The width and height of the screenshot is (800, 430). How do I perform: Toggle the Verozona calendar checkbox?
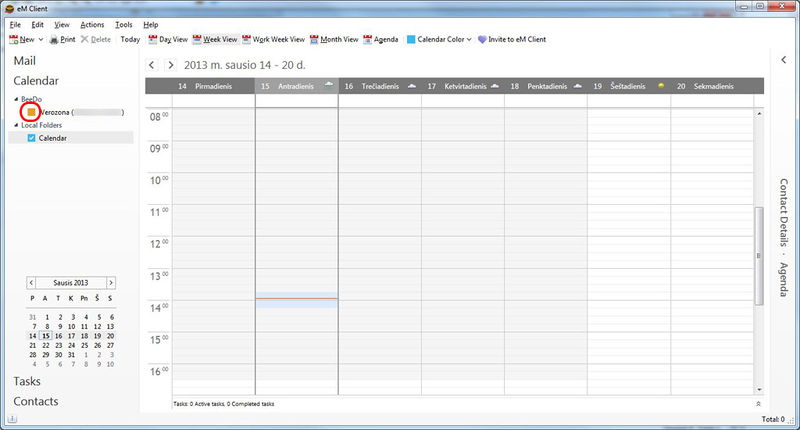tap(32, 112)
